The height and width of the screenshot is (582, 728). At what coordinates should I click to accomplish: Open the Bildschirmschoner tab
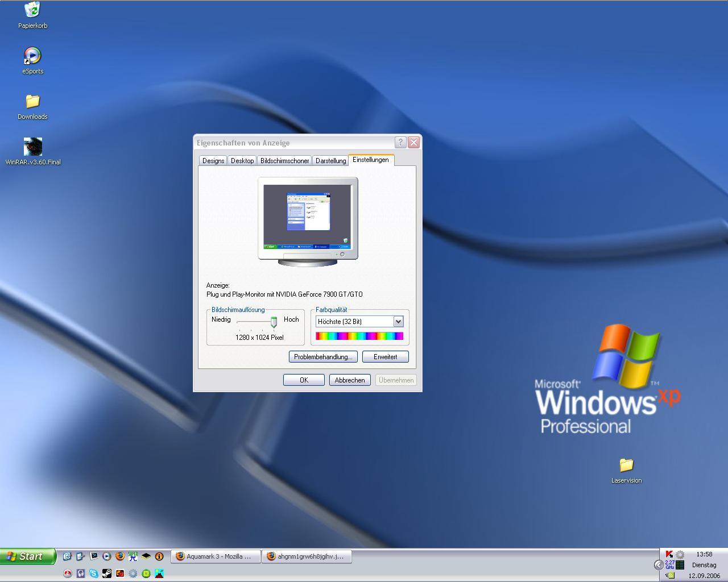click(x=284, y=161)
